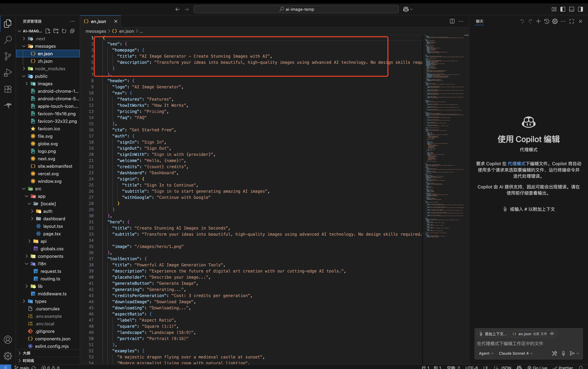The height and width of the screenshot is (369, 588).
Task: Click messages breadcrumb segment
Action: (x=96, y=31)
